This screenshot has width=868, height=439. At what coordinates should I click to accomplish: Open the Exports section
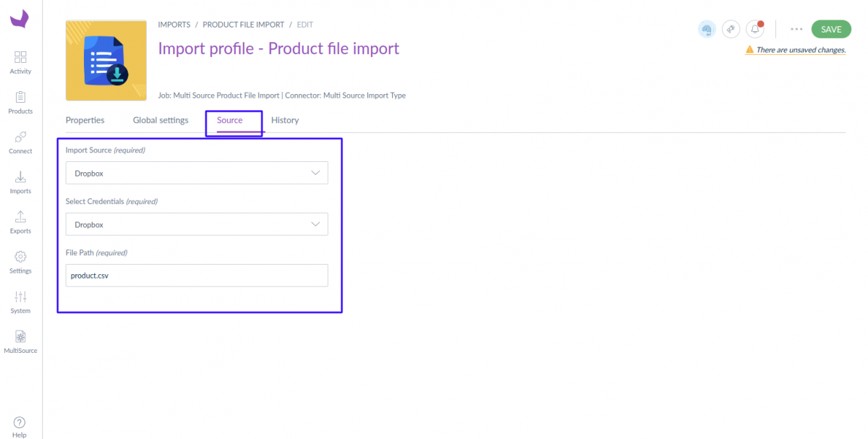(x=20, y=221)
